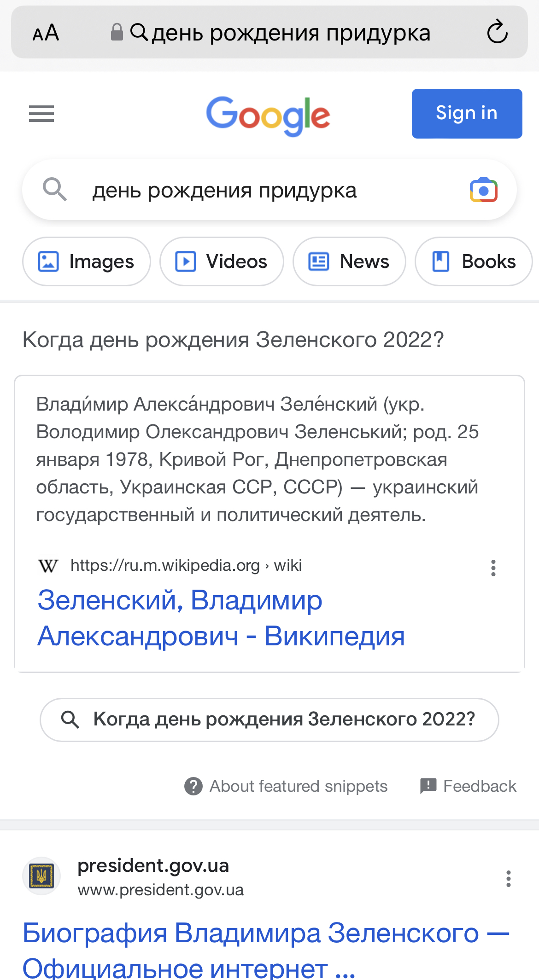Open options for the Wikipedia result

(493, 568)
